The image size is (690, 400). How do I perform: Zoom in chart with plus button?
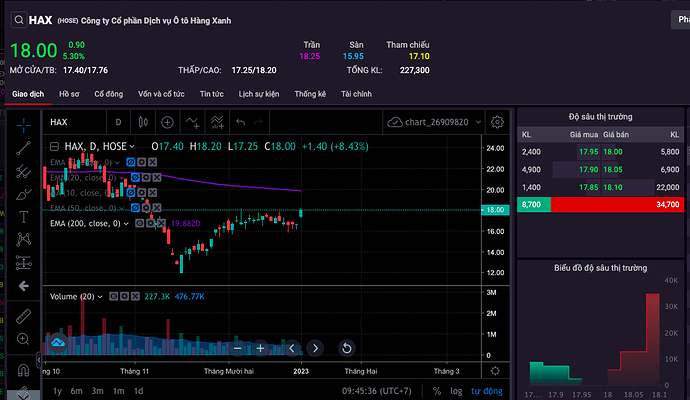[260, 349]
